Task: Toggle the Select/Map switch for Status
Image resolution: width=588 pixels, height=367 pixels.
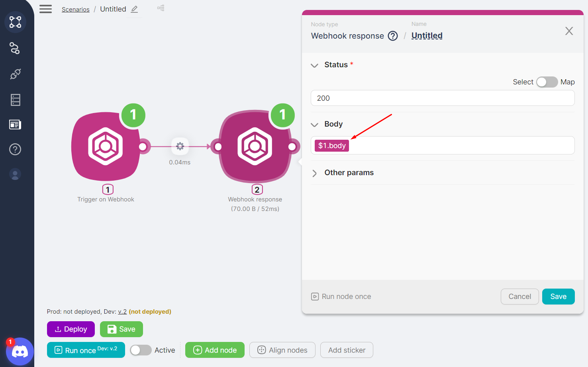Action: (547, 82)
